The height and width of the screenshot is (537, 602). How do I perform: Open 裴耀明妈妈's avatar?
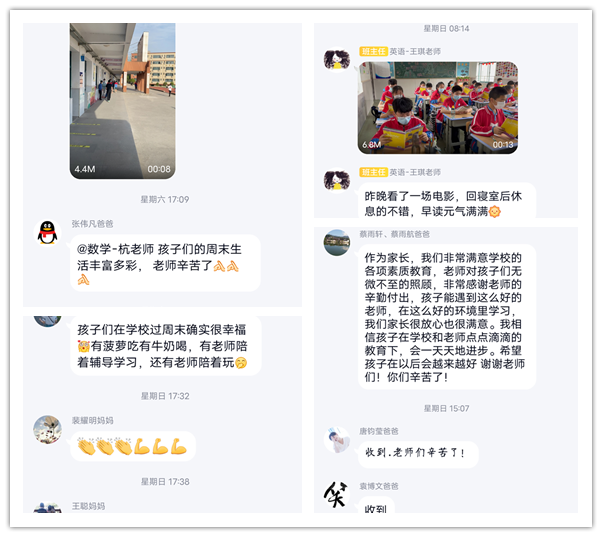(x=47, y=430)
